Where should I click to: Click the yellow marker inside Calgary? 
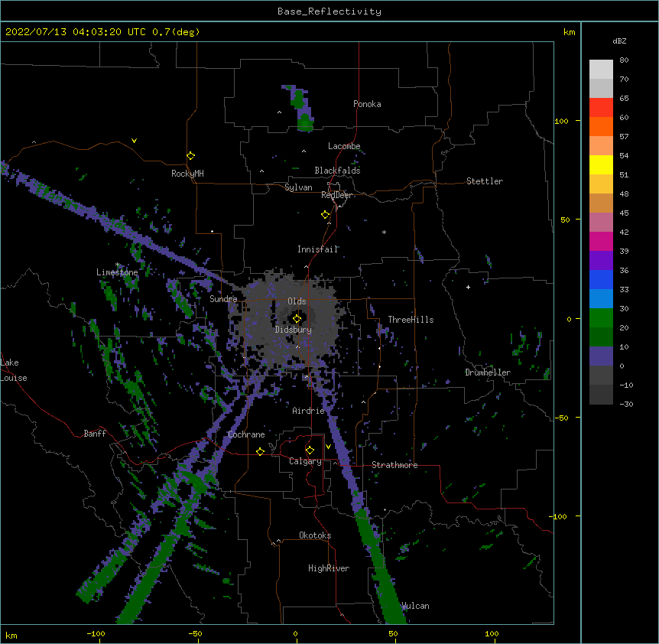point(310,450)
